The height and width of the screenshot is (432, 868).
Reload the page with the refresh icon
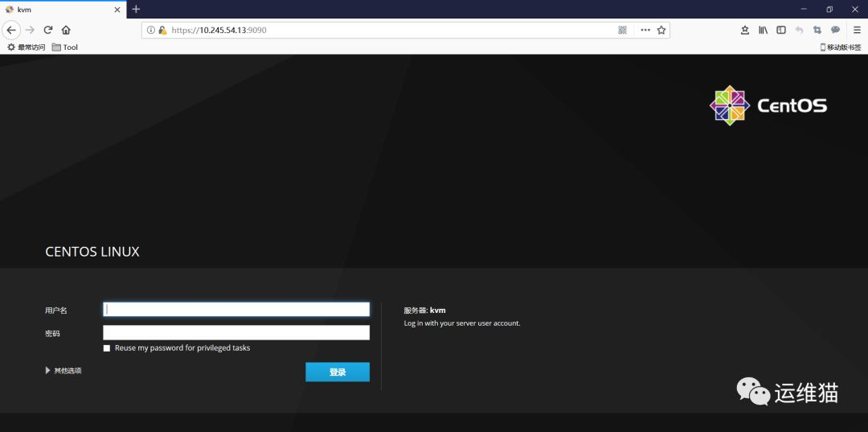pos(48,30)
